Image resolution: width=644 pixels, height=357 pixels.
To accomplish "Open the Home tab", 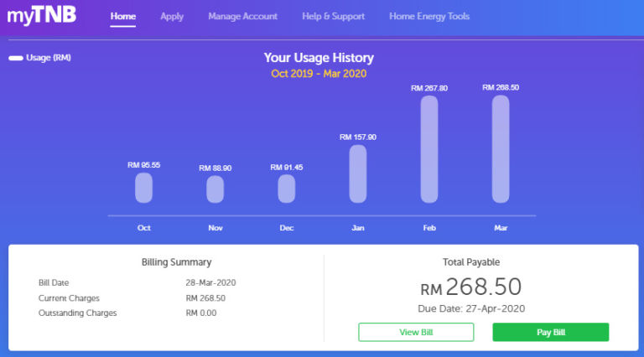I will coord(122,17).
